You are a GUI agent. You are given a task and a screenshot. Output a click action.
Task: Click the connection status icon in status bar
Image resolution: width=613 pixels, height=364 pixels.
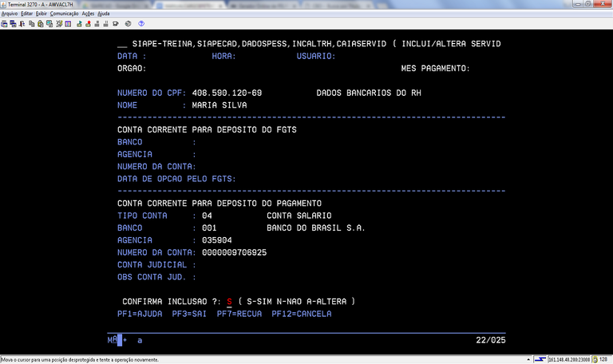[540, 359]
